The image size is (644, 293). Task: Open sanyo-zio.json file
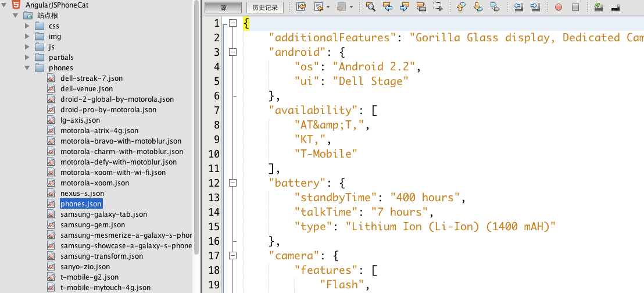pyautogui.click(x=85, y=267)
